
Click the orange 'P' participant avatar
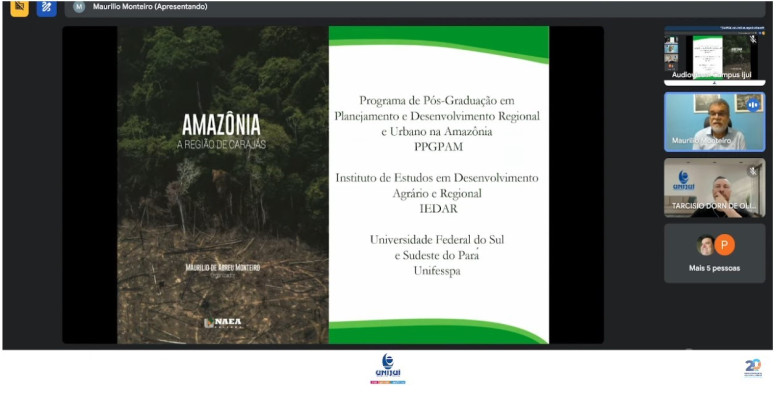point(724,245)
